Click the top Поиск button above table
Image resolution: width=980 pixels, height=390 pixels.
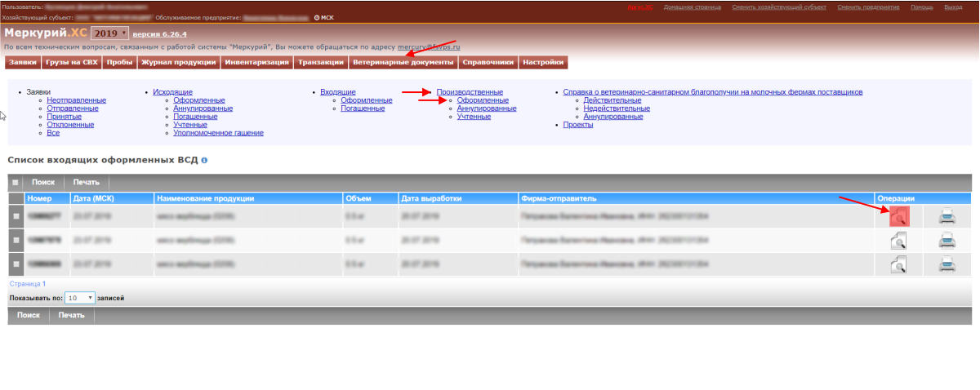pyautogui.click(x=43, y=182)
